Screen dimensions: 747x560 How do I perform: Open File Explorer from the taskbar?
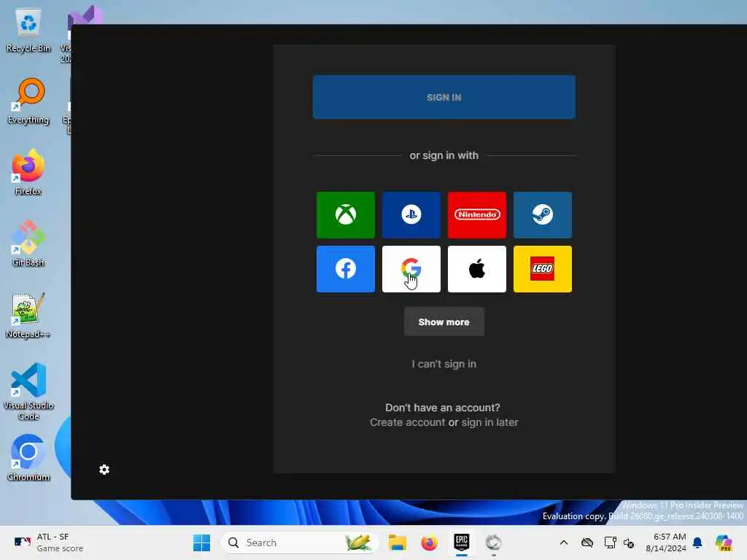coord(398,542)
